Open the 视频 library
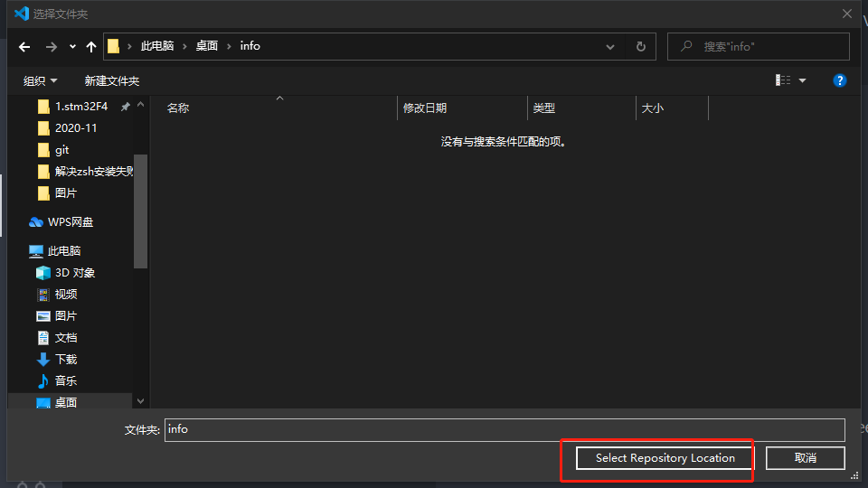 point(57,295)
